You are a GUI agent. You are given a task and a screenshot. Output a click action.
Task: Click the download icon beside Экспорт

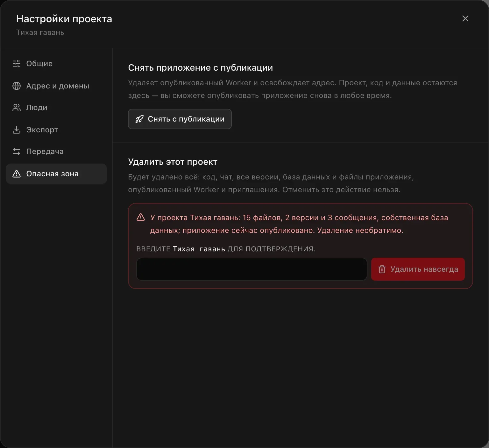(17, 130)
